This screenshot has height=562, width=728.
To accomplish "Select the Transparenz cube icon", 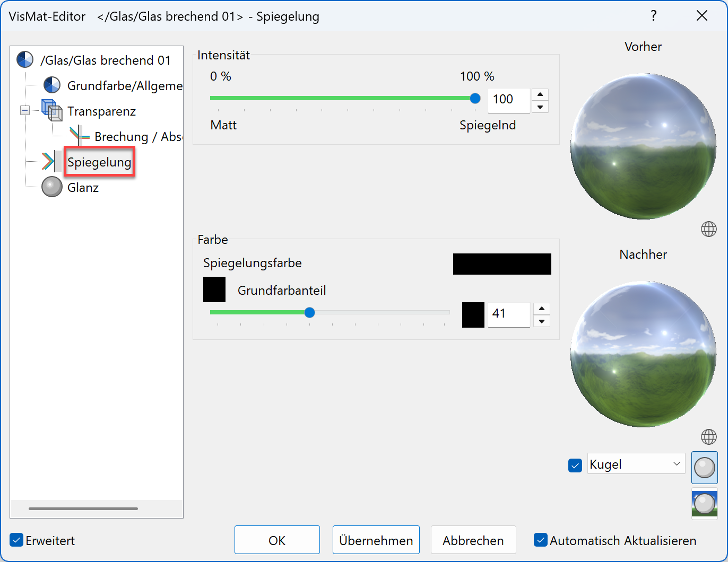I will (x=51, y=111).
